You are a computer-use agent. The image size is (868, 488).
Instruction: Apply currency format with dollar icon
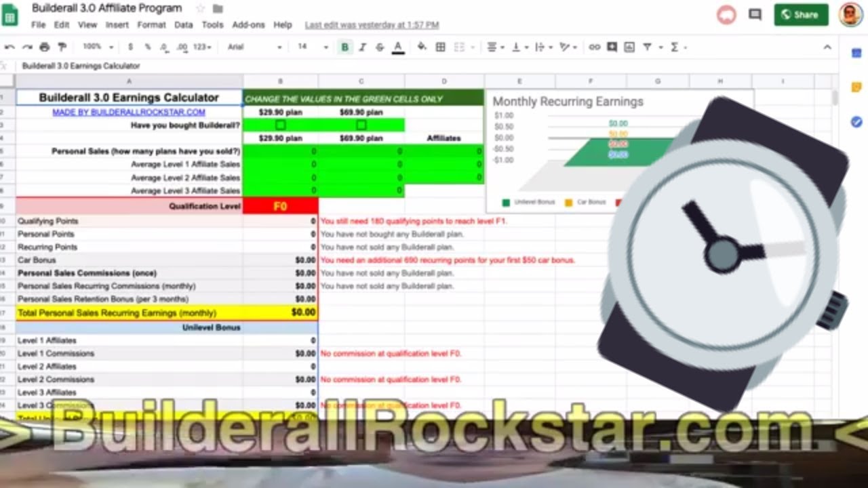130,47
